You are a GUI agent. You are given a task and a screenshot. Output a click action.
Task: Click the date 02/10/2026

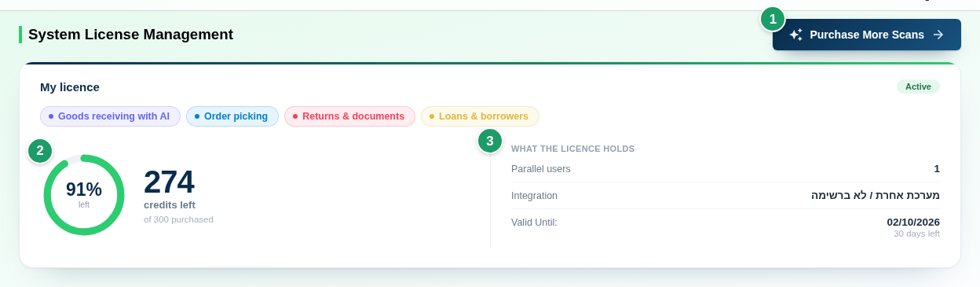[x=913, y=223]
